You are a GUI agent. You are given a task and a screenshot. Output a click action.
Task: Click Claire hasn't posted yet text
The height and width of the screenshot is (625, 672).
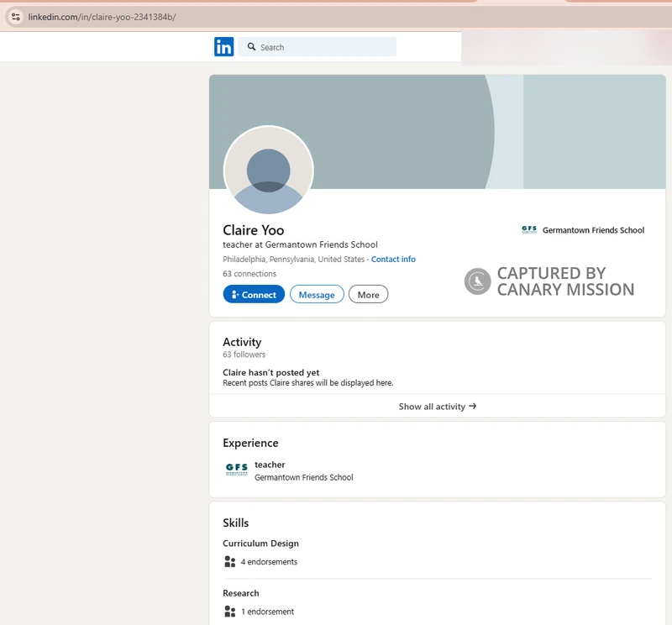270,372
